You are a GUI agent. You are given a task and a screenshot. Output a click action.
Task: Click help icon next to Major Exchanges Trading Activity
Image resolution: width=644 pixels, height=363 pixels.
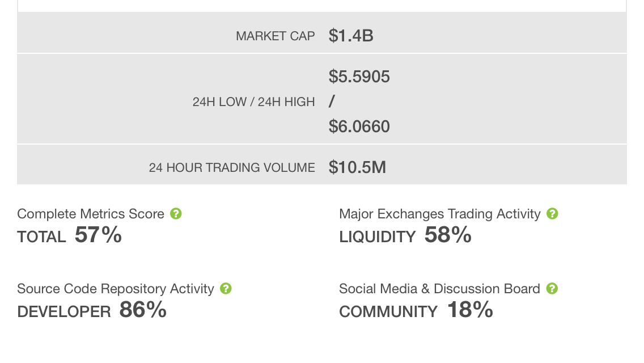(552, 214)
